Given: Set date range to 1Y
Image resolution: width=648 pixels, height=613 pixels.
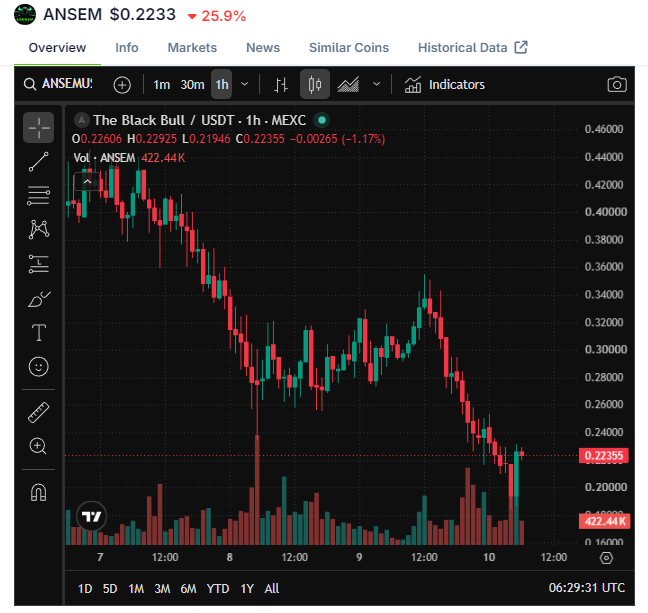Looking at the screenshot, I should pos(247,589).
